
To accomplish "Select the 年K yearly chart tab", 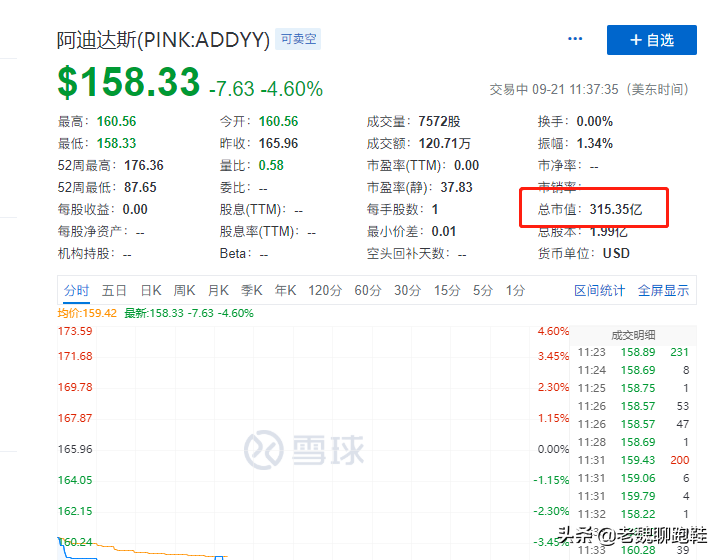I will click(x=285, y=290).
